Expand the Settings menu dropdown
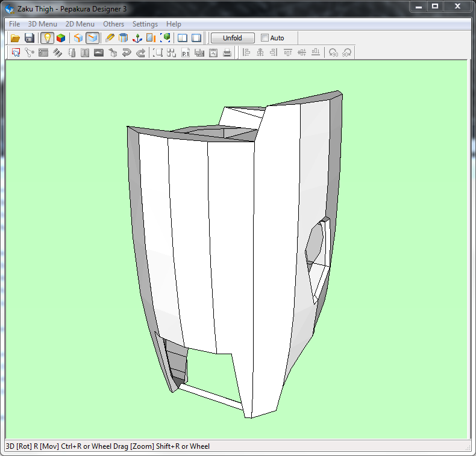This screenshot has width=476, height=456. (x=145, y=24)
